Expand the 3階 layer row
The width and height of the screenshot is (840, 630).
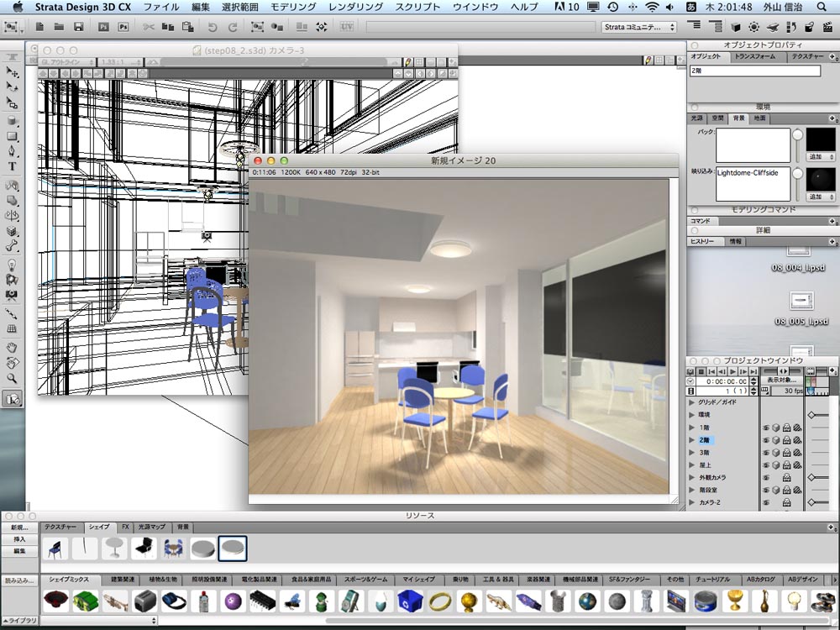pyautogui.click(x=691, y=453)
